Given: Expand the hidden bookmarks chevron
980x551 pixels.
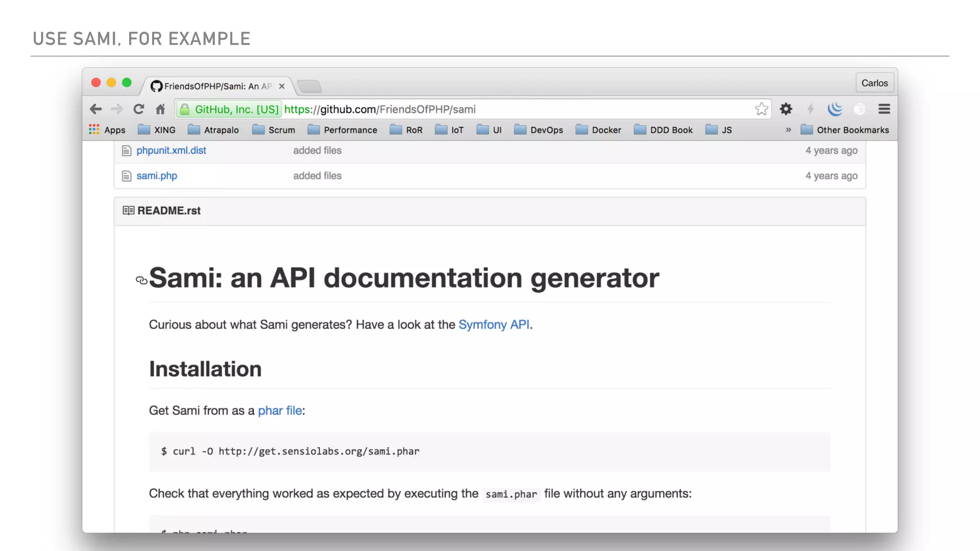Looking at the screenshot, I should tap(788, 130).
